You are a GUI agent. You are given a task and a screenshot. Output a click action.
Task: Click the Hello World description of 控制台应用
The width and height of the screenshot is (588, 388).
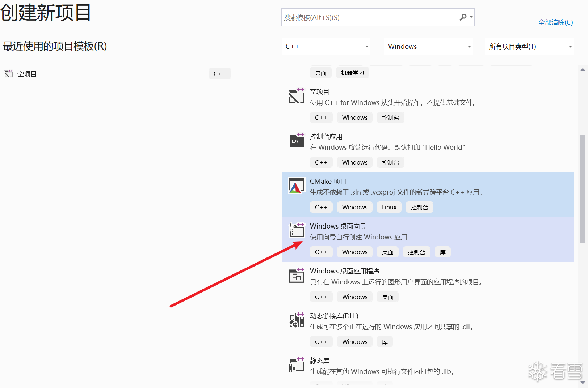click(x=390, y=148)
